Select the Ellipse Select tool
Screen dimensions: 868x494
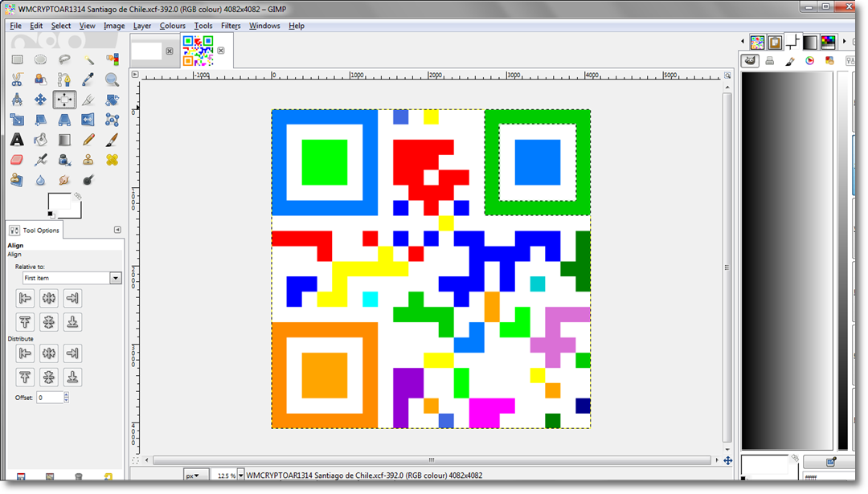[x=40, y=59]
